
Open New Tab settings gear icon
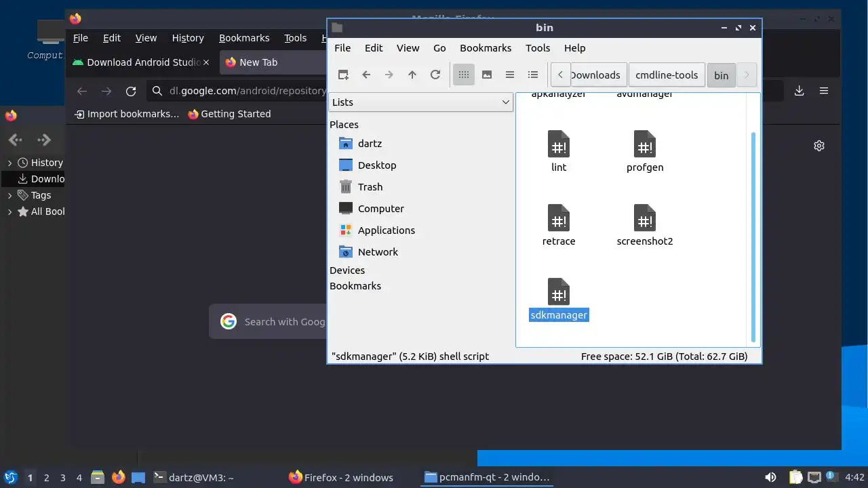point(819,146)
